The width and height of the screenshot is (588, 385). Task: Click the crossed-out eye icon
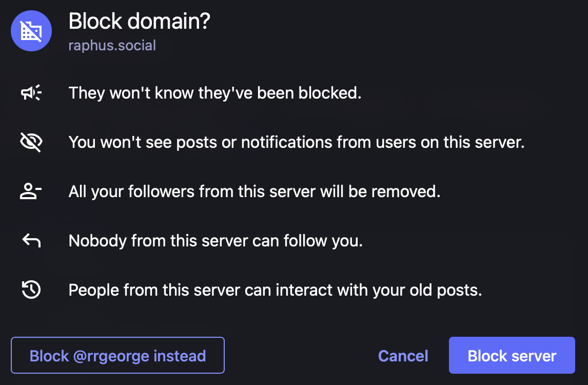pos(31,142)
